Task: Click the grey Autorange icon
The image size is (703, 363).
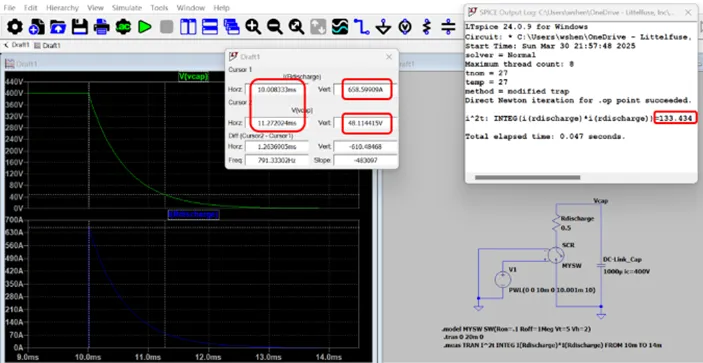Action: point(318,27)
